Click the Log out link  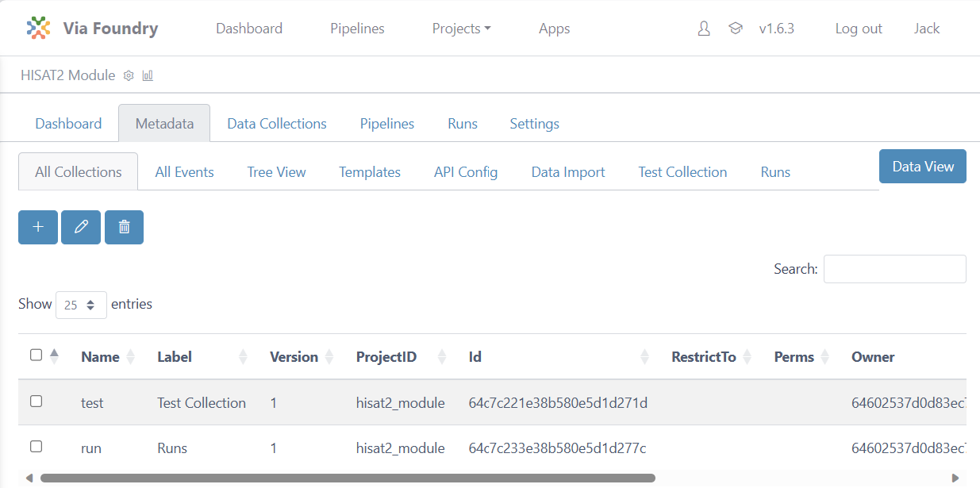(858, 29)
